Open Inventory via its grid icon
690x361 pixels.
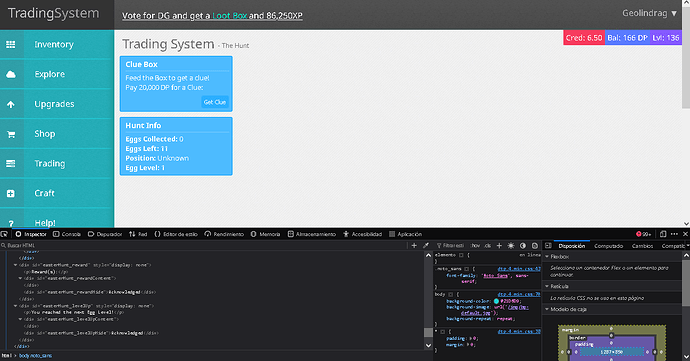pos(11,44)
